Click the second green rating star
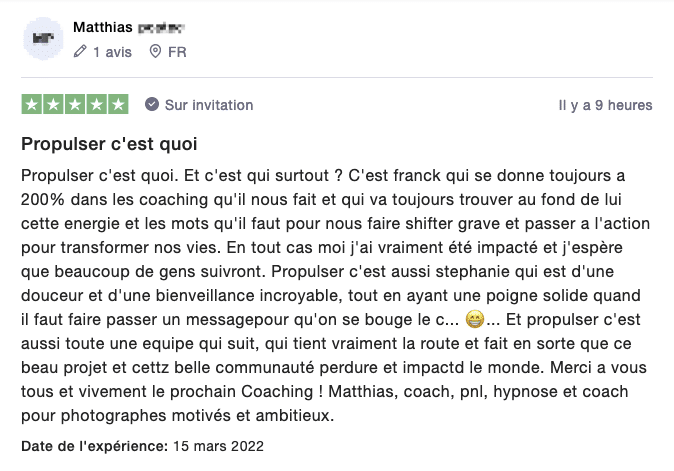This screenshot has height=471, width=674. (53, 104)
